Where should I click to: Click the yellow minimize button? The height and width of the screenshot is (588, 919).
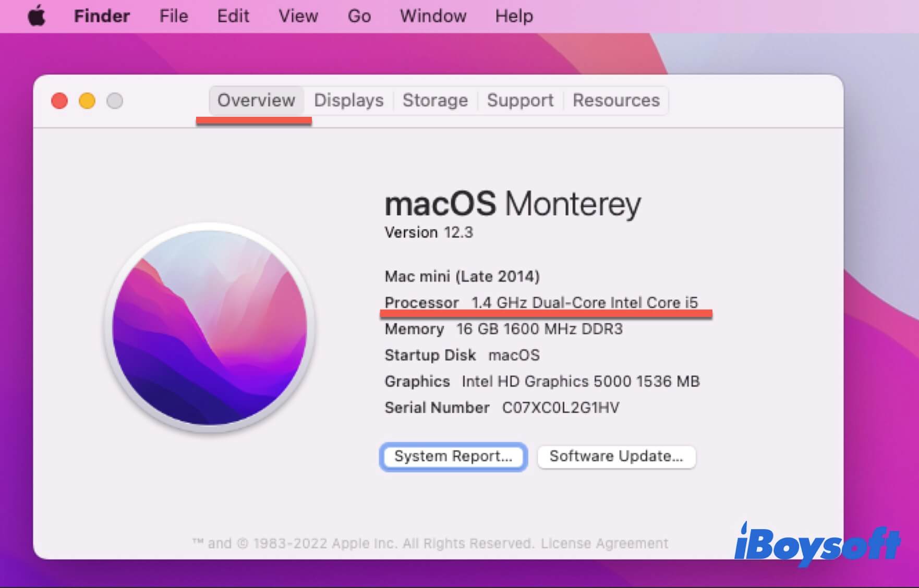tap(87, 101)
